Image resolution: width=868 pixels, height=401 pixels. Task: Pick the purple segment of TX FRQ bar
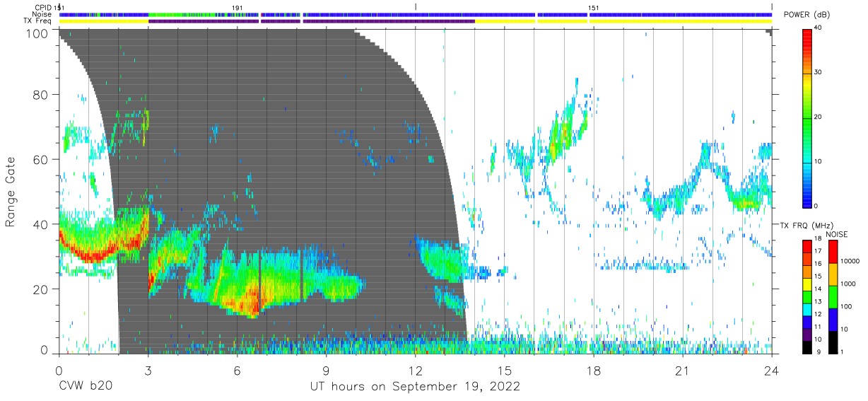click(x=807, y=334)
